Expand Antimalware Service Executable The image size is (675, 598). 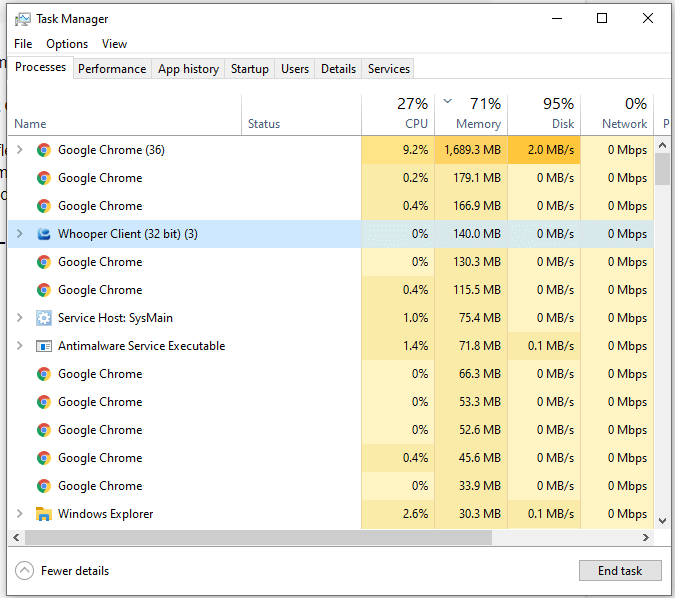click(19, 345)
